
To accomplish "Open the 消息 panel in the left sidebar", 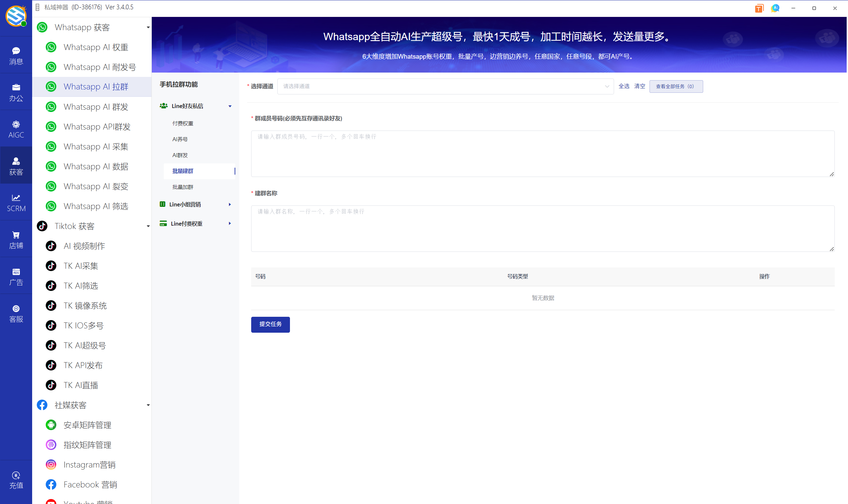I will point(16,55).
